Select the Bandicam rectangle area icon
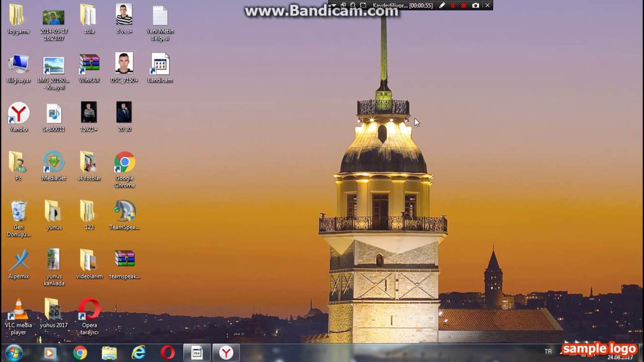The image size is (644, 362). pyautogui.click(x=363, y=6)
